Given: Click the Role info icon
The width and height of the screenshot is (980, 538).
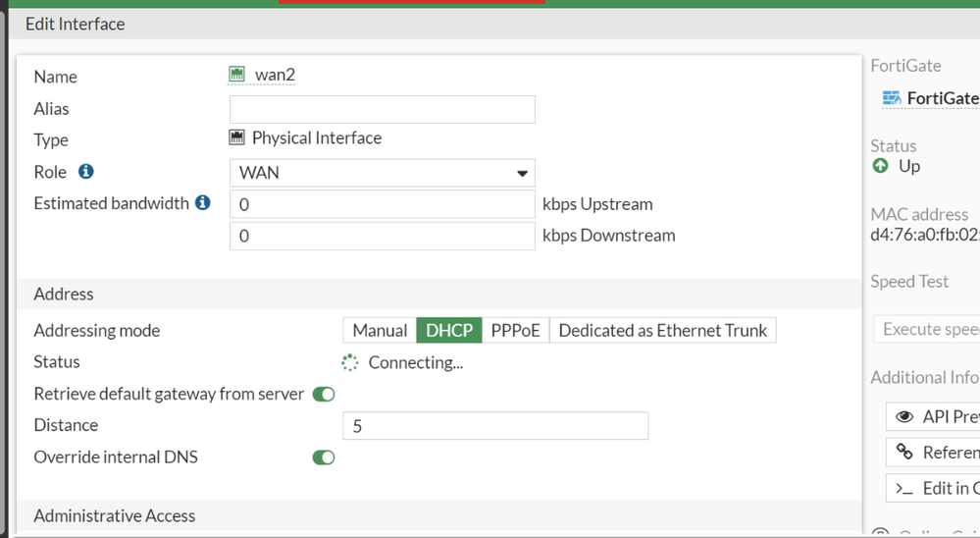Looking at the screenshot, I should (86, 172).
